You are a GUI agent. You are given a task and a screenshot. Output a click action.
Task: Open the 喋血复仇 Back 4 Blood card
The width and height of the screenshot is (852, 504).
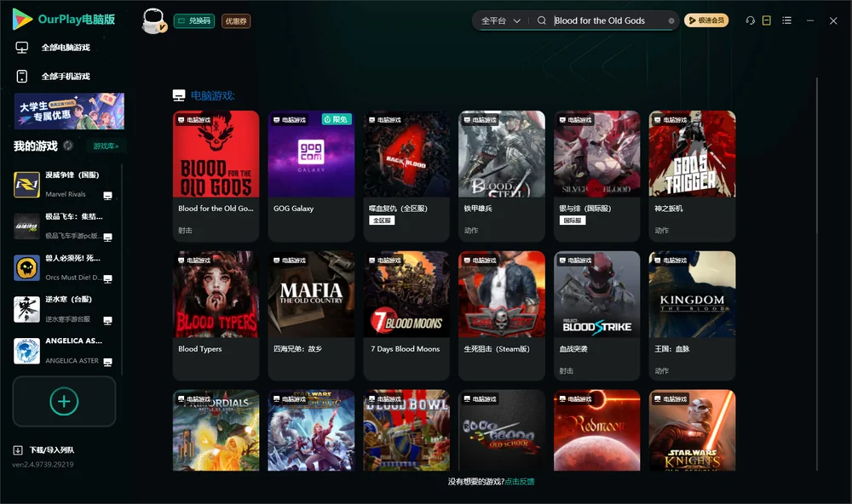coord(406,176)
